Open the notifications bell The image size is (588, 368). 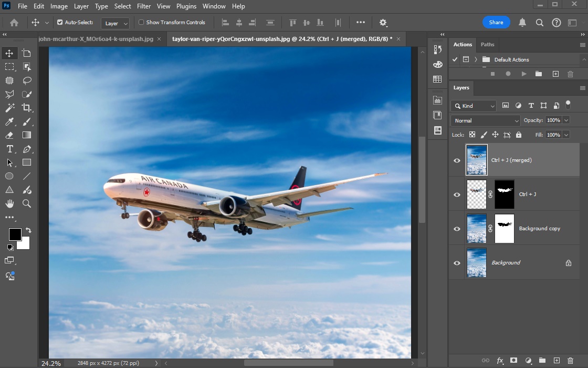coord(522,23)
